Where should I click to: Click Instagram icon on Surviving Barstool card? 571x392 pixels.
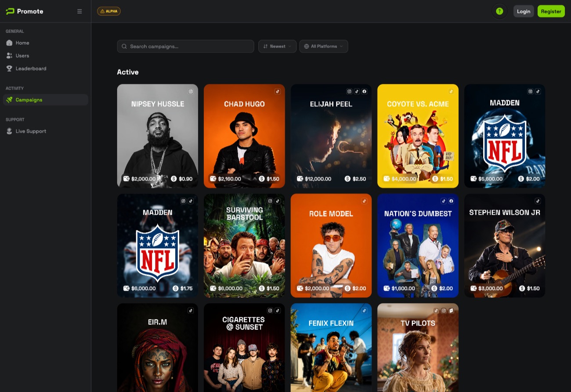[270, 201]
